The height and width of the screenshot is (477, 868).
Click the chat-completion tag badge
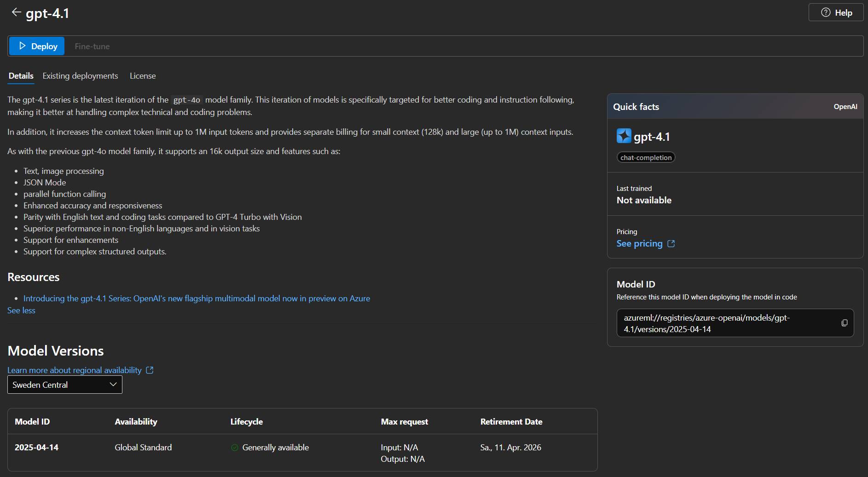pos(646,157)
